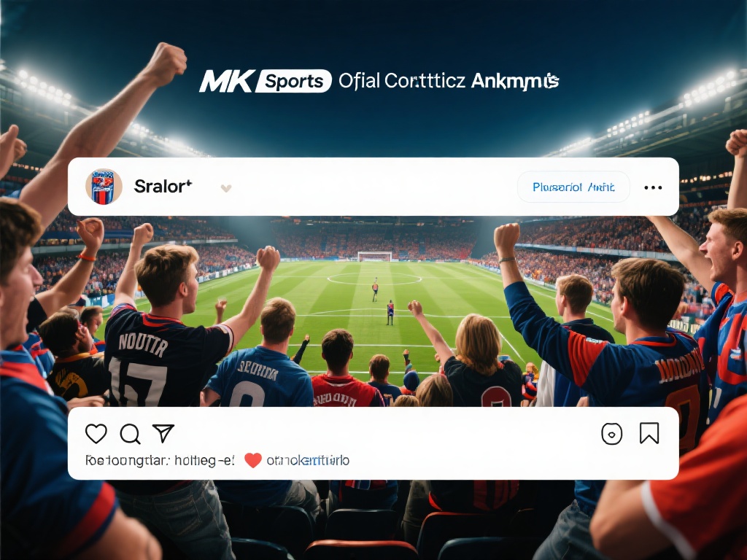This screenshot has height=560, width=747.
Task: Open the blue highlighted text after red heart
Action: click(308, 461)
